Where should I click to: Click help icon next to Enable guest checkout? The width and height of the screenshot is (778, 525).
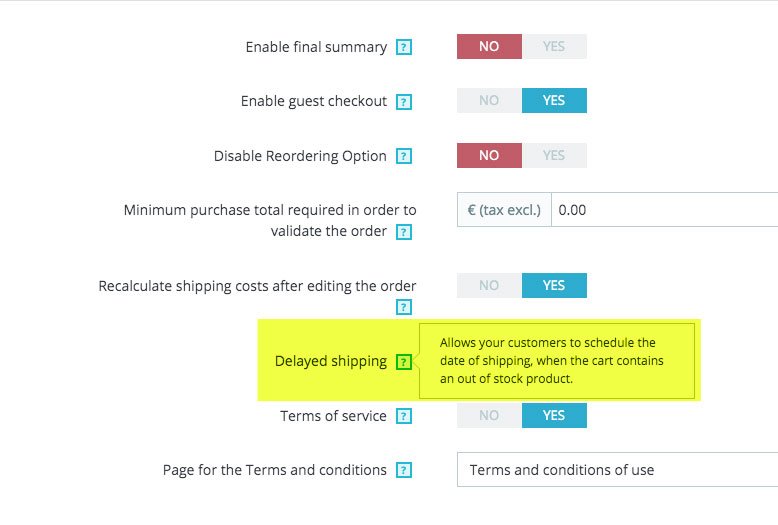[x=404, y=101]
